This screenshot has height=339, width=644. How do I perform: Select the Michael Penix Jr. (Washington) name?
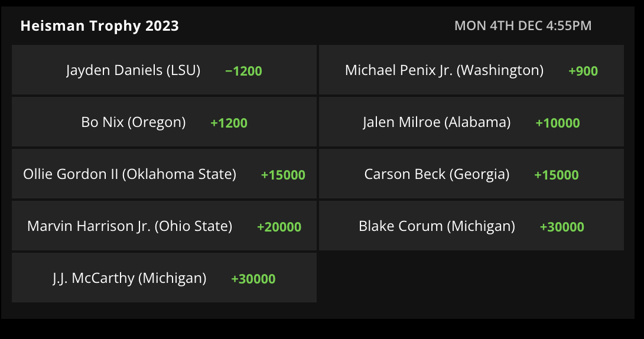(444, 71)
